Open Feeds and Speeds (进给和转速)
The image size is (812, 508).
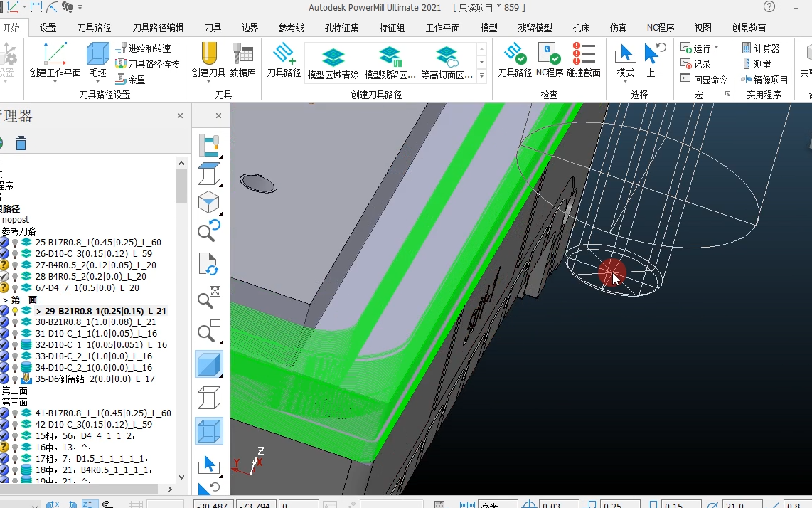tap(143, 48)
